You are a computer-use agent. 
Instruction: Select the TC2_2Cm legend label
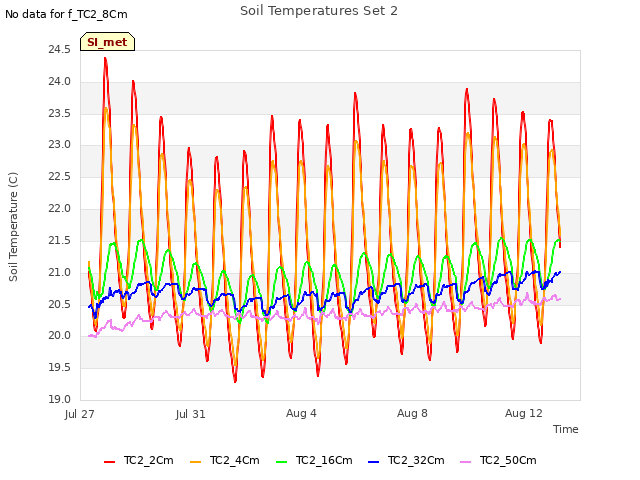coord(149,460)
